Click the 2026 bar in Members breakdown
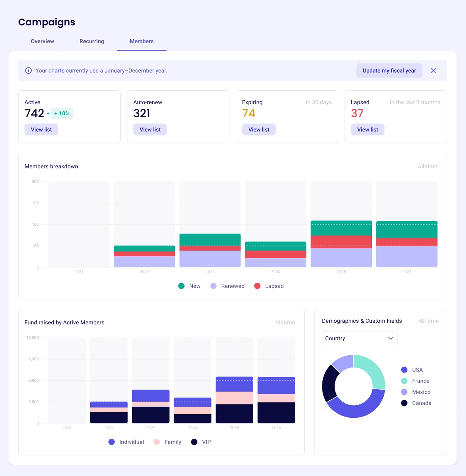 coord(407,244)
